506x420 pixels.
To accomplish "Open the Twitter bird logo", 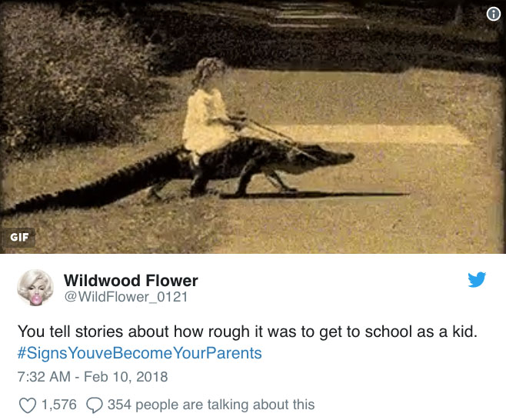I will click(477, 280).
